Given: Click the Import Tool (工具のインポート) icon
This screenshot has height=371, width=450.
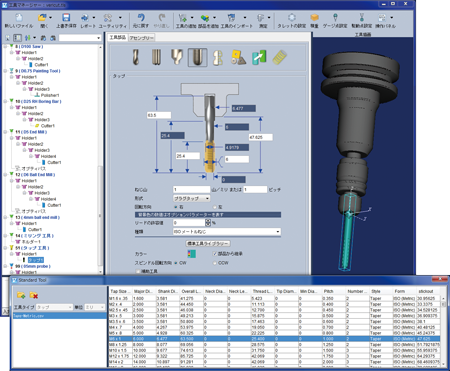Looking at the screenshot, I should tap(231, 17).
